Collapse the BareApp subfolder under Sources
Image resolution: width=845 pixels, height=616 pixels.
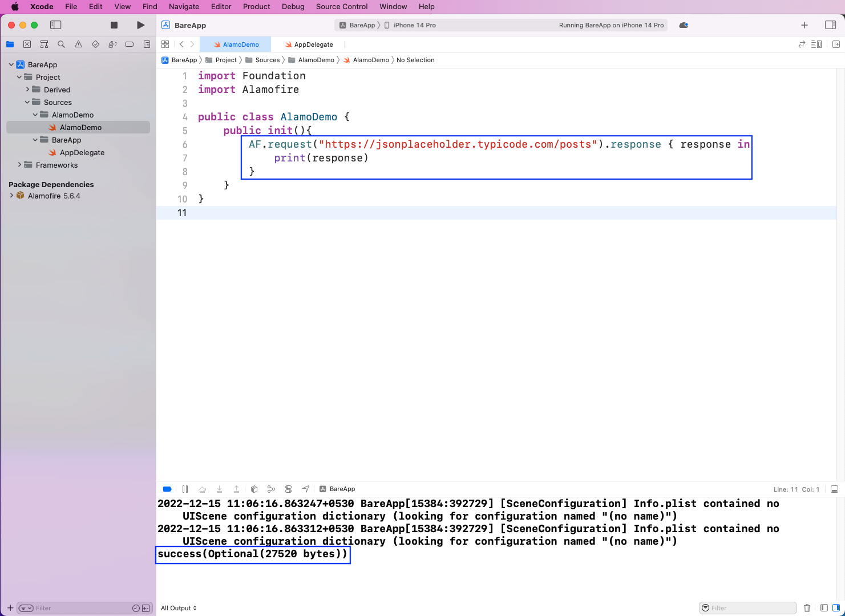(35, 140)
